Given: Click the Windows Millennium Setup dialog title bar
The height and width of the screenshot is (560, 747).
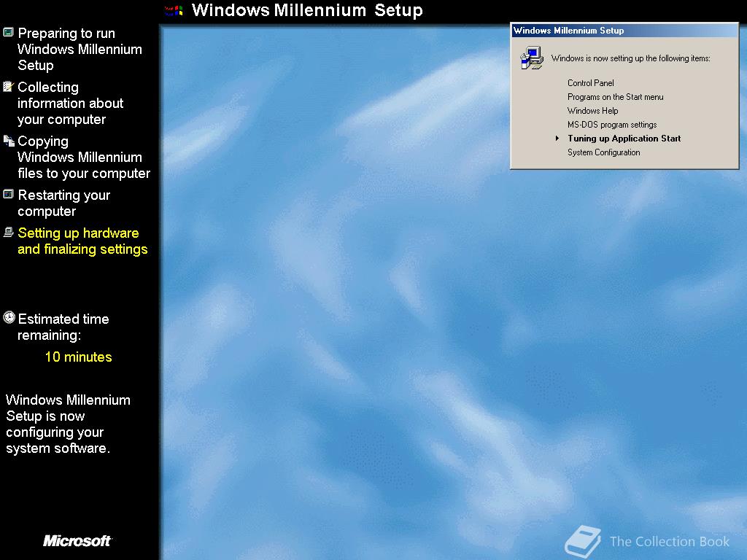Looking at the screenshot, I should pos(624,31).
